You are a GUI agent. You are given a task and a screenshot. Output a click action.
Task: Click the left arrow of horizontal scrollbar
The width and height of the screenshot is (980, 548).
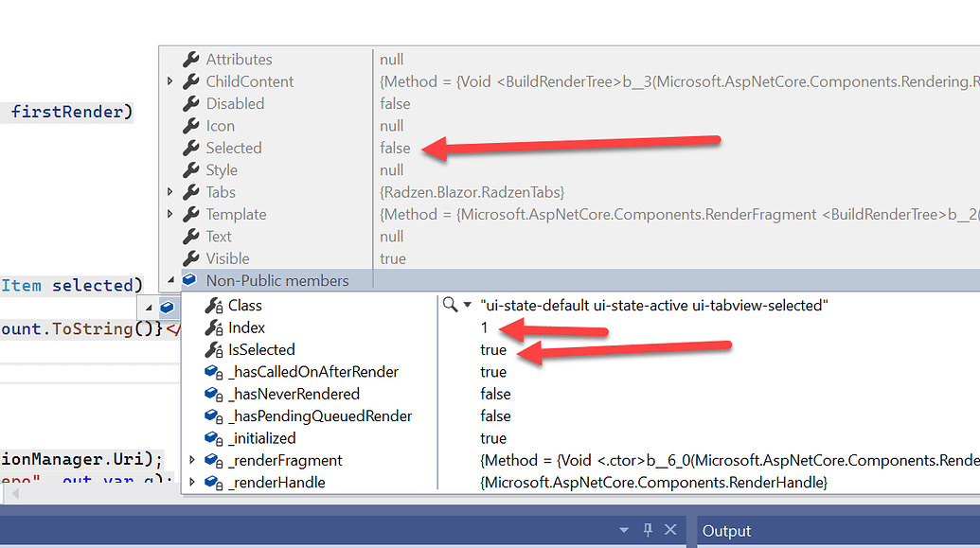tap(15, 494)
